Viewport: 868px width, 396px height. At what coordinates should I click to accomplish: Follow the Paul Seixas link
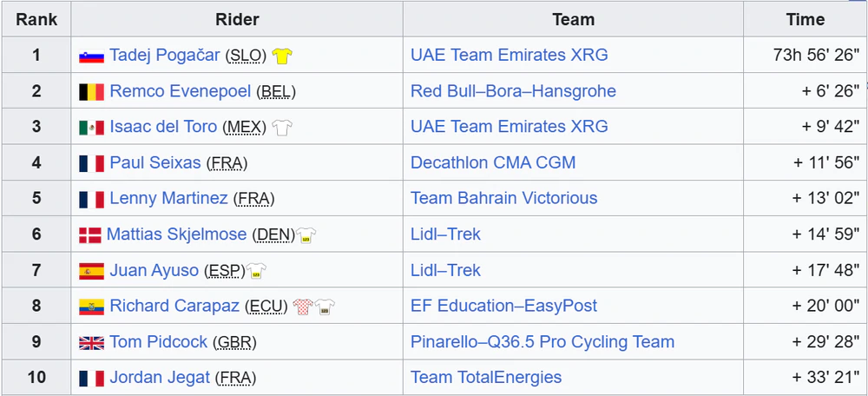[155, 163]
